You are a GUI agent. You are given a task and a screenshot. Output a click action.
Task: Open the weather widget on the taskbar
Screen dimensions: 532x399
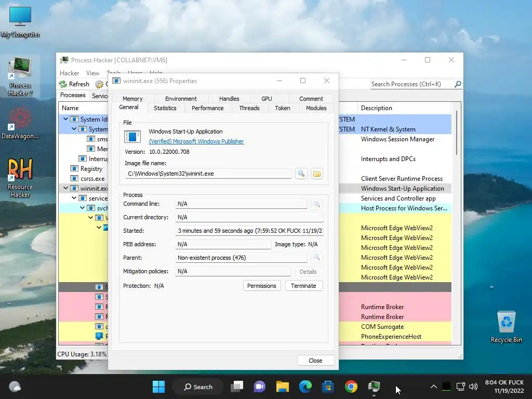(15, 387)
